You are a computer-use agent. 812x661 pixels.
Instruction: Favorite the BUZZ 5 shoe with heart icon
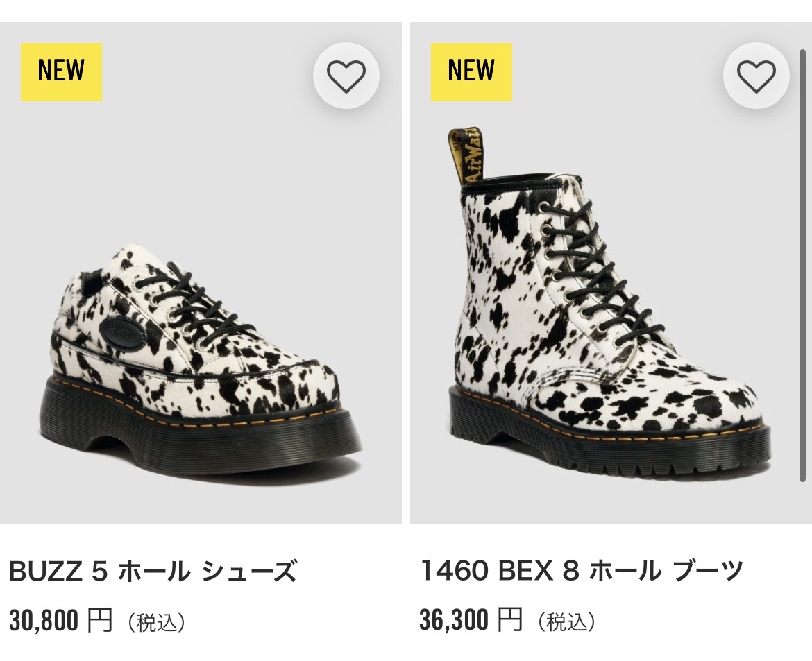click(346, 76)
